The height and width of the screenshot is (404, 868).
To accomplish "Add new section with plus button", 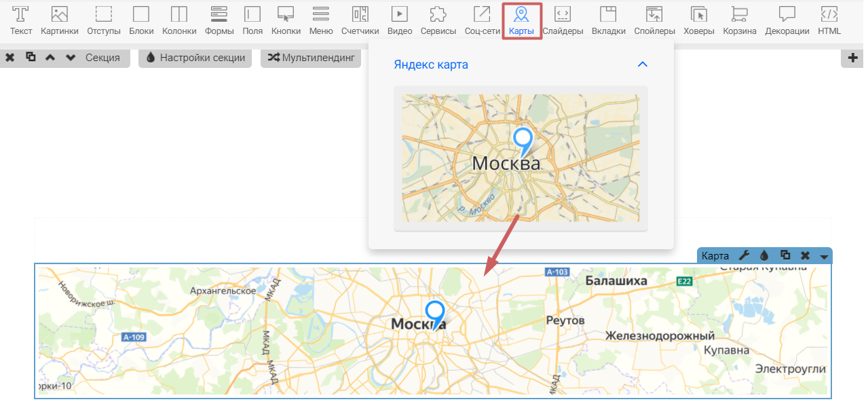I will [x=853, y=58].
